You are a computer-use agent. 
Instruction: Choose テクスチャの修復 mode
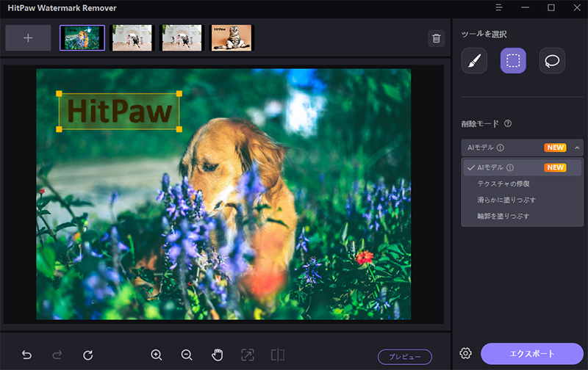point(503,184)
